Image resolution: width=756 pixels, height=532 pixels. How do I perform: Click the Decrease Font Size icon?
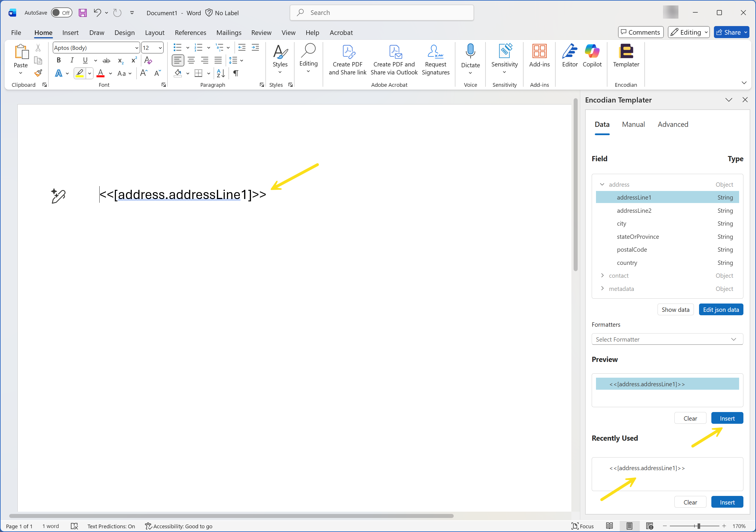(158, 73)
